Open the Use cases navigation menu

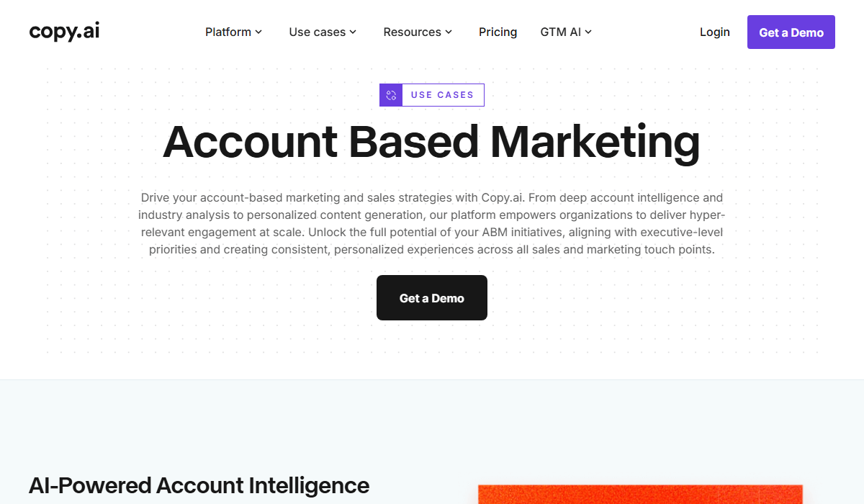pyautogui.click(x=317, y=32)
